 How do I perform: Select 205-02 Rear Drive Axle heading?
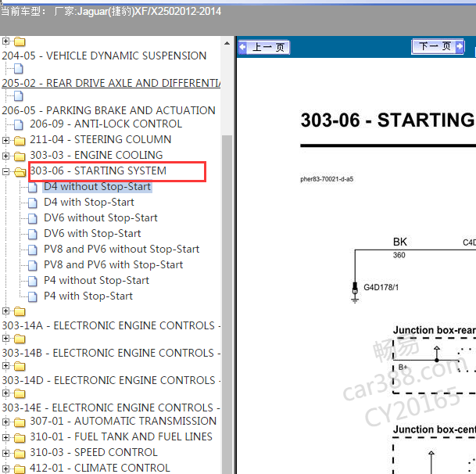click(110, 83)
